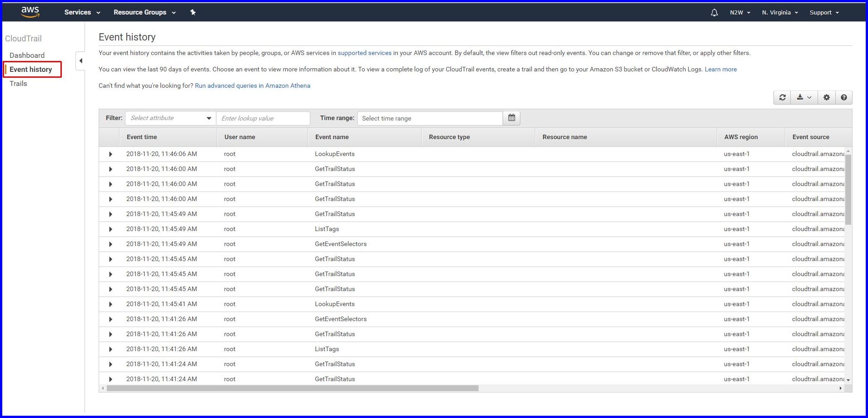Click the Enter lookup value field
This screenshot has height=418, width=868.
[x=263, y=118]
